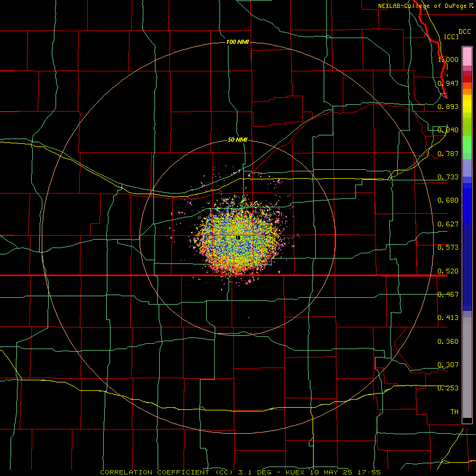Click the 17:55 timestamp in the caption

(370, 472)
